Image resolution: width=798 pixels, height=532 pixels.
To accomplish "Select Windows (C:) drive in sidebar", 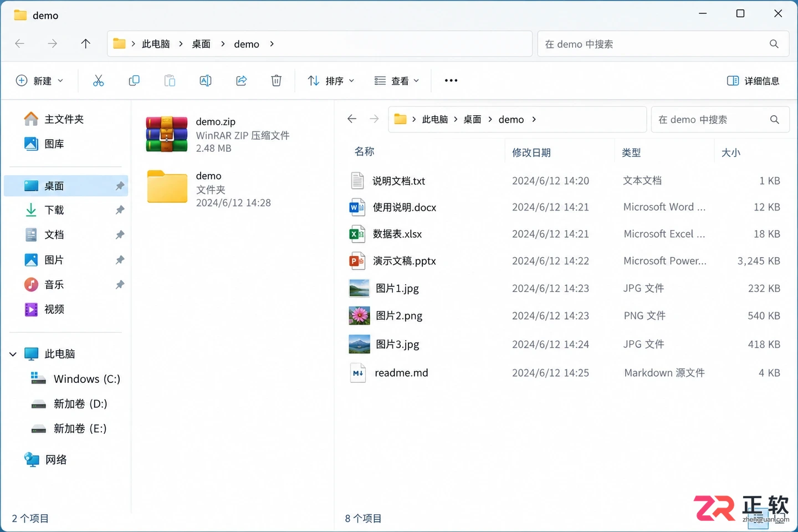I will (x=75, y=379).
